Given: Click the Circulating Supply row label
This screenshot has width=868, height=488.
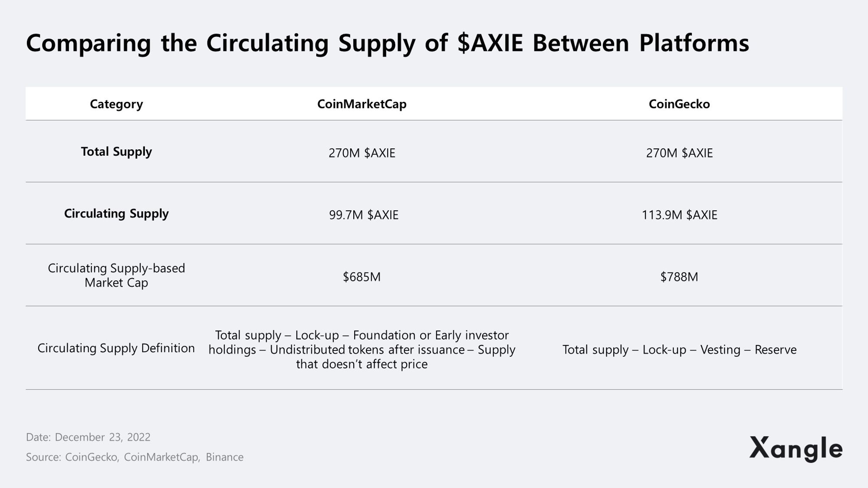Looking at the screenshot, I should coord(116,213).
